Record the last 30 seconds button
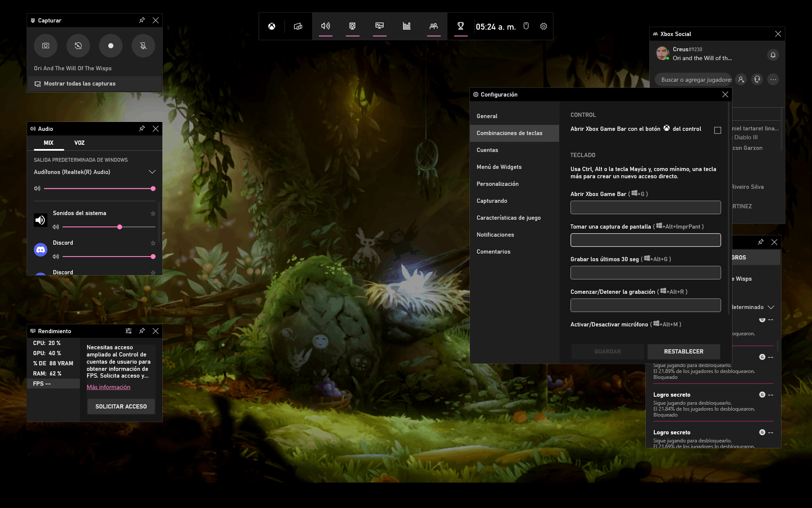 (x=78, y=46)
